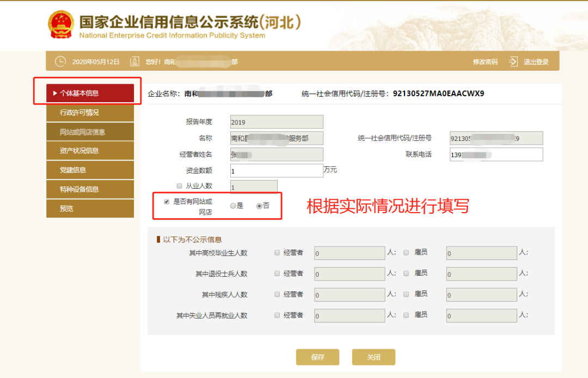Open 党建信息 from the sidebar

90,170
